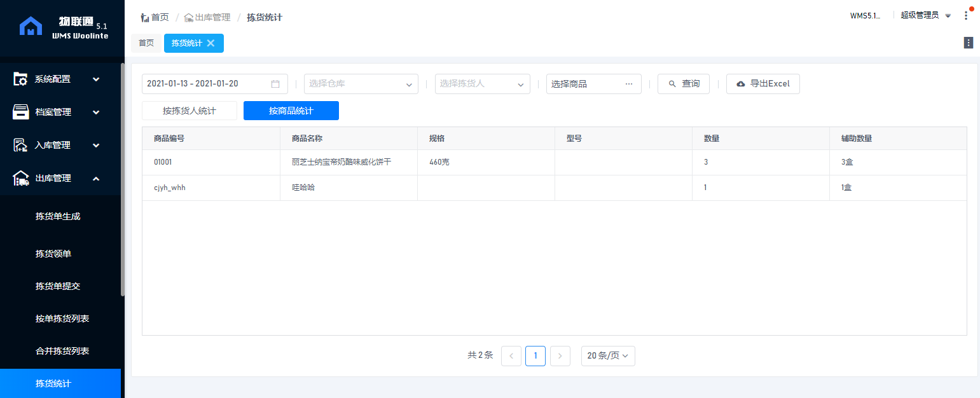
Task: Click the sidebar vertical scrollbar
Action: pyautogui.click(x=123, y=179)
